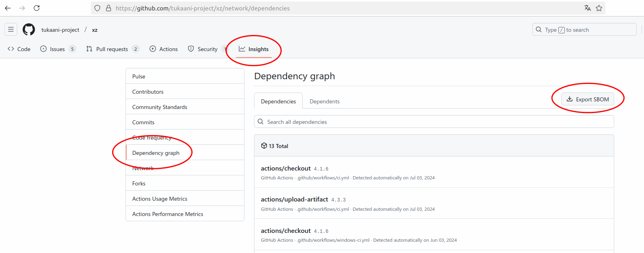This screenshot has width=644, height=253.
Task: Click the GitHub octocat logo
Action: coord(29,29)
